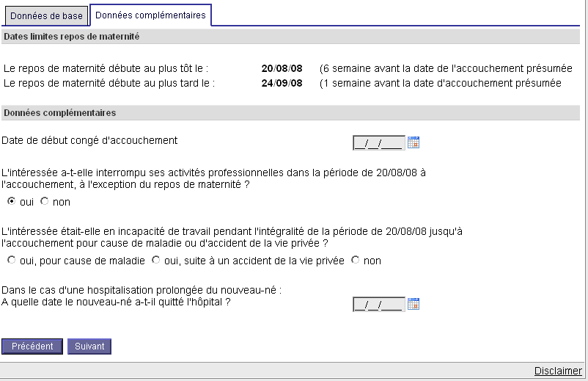Click the Précédent button
588x381 pixels.
point(32,346)
